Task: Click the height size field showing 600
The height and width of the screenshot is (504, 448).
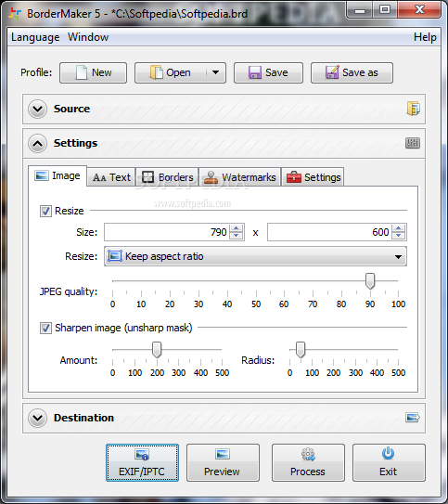Action: pos(329,232)
